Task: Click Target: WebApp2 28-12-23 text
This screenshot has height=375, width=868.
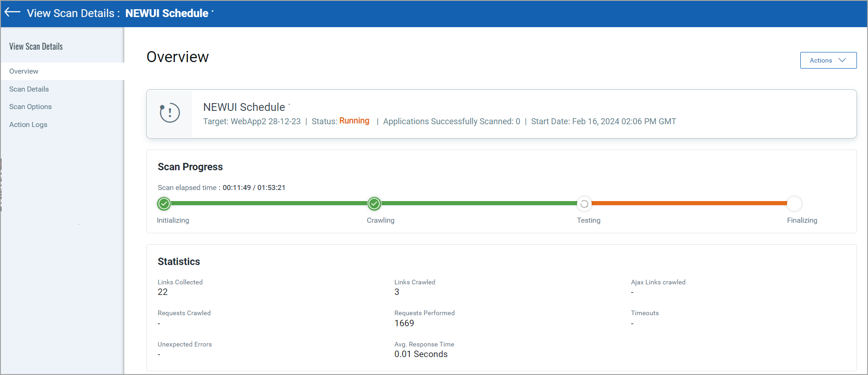Action: coord(252,121)
